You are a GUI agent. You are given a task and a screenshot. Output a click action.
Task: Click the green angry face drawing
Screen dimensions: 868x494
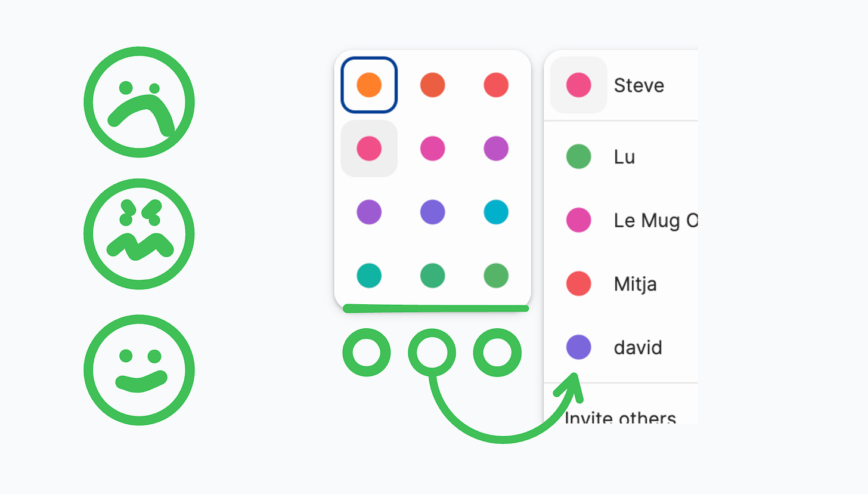tap(139, 234)
